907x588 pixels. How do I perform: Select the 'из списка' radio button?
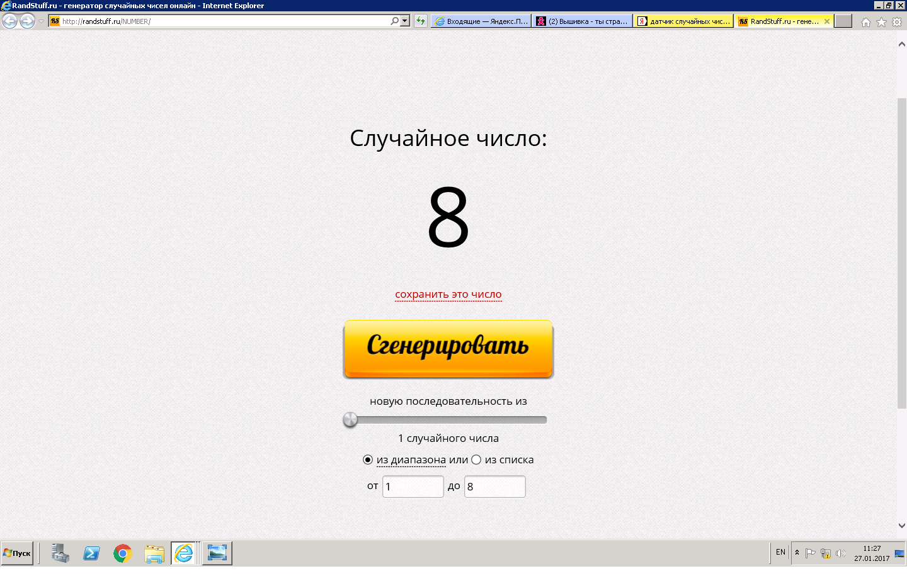476,460
